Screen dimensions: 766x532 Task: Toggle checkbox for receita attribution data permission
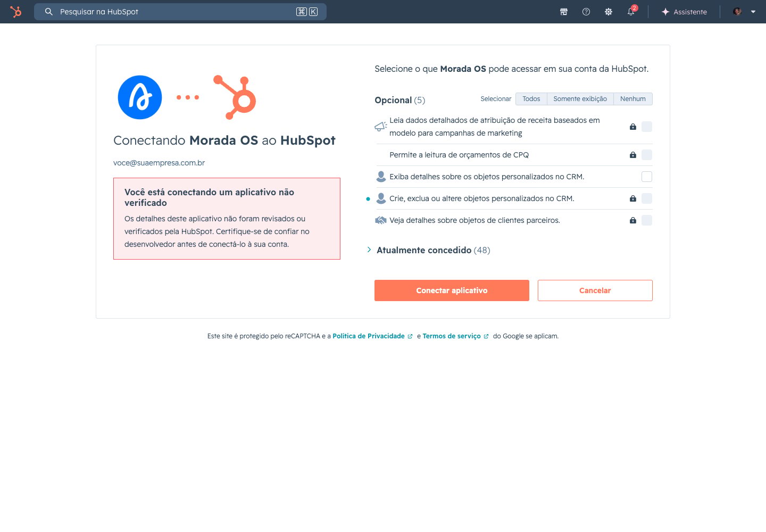[x=647, y=127]
